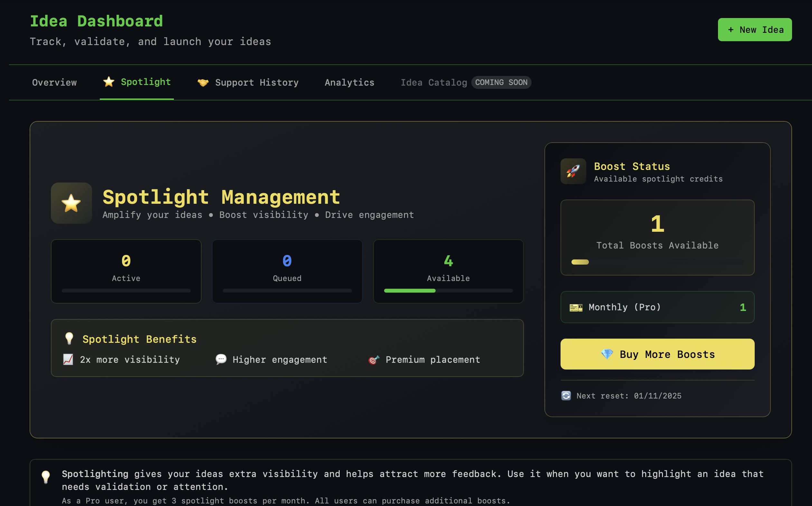Screen dimensions: 812x506
Task: Click the yellow Total Boosts progress bar
Action: pyautogui.click(x=580, y=262)
